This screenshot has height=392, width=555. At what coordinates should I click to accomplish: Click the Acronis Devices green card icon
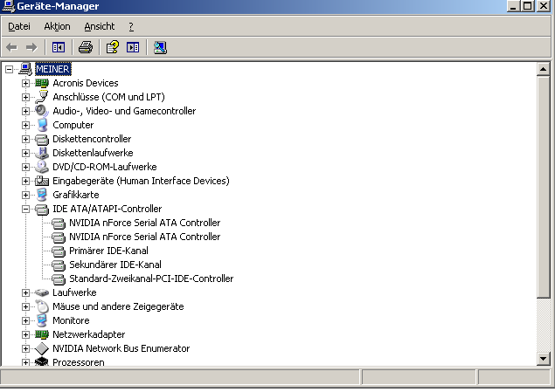pyautogui.click(x=42, y=83)
